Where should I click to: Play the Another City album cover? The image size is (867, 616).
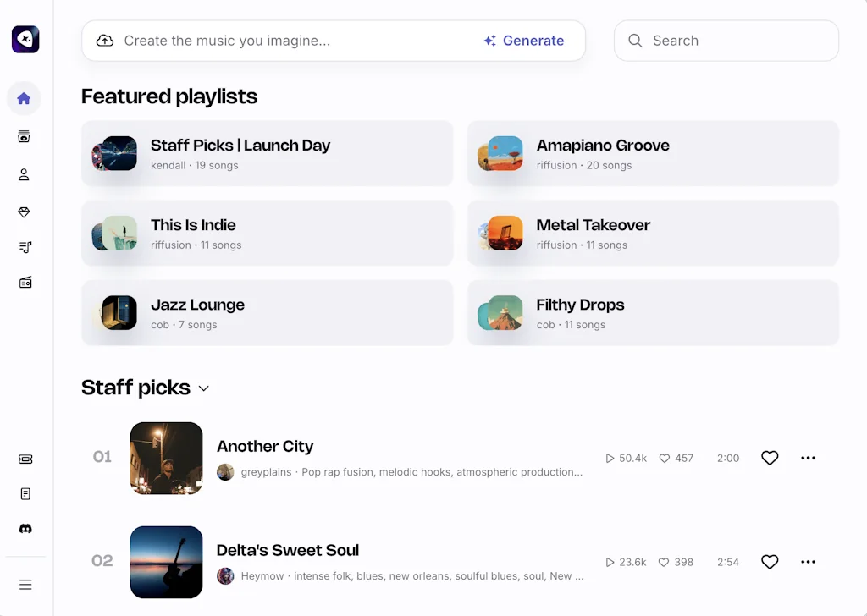166,458
